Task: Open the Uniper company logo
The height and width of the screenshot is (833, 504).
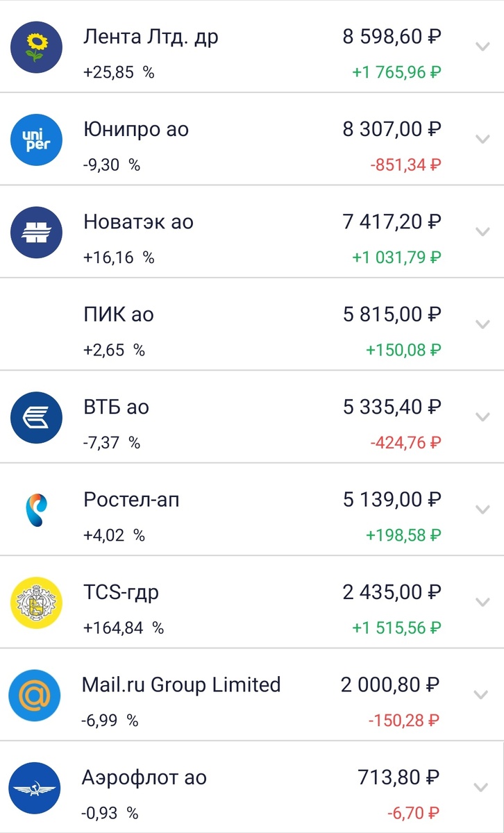Action: (37, 140)
